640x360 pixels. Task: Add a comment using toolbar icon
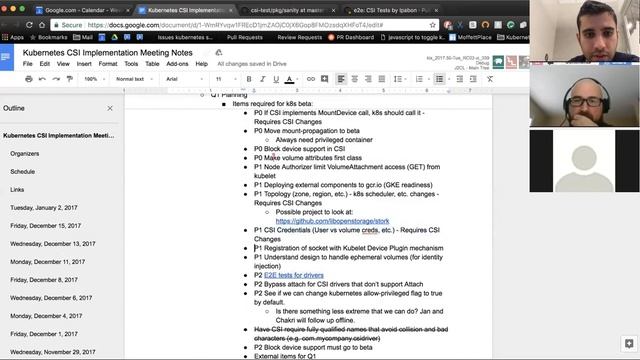point(324,79)
